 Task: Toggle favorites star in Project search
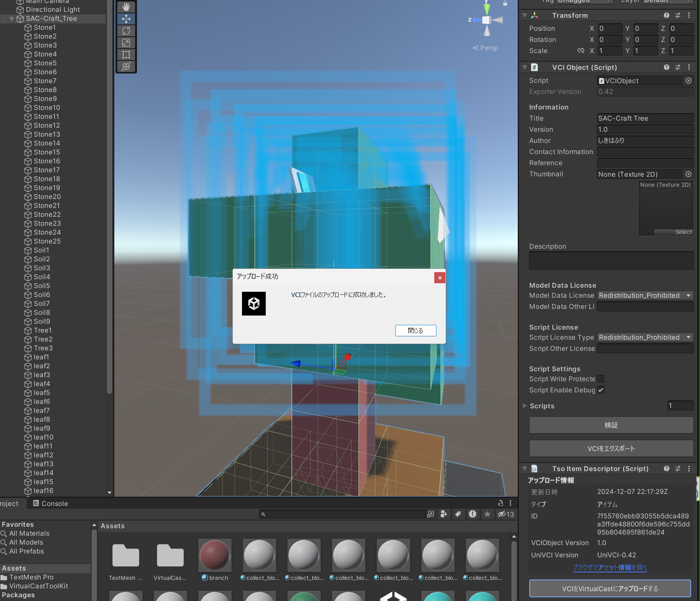coord(487,514)
